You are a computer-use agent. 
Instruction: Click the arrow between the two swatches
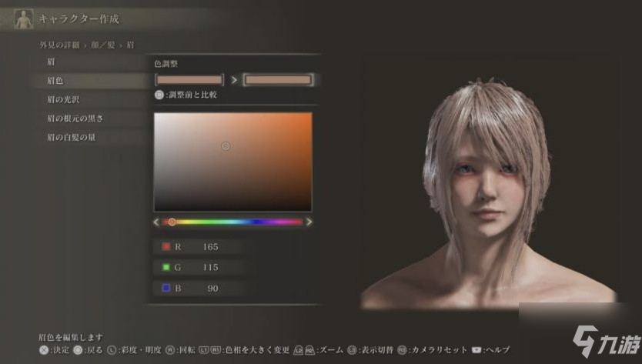tap(234, 80)
